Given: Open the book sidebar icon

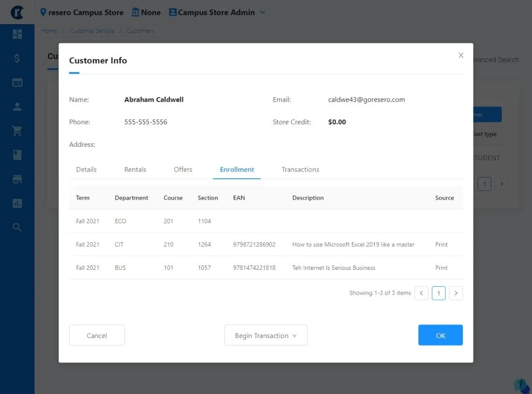Looking at the screenshot, I should pyautogui.click(x=17, y=155).
